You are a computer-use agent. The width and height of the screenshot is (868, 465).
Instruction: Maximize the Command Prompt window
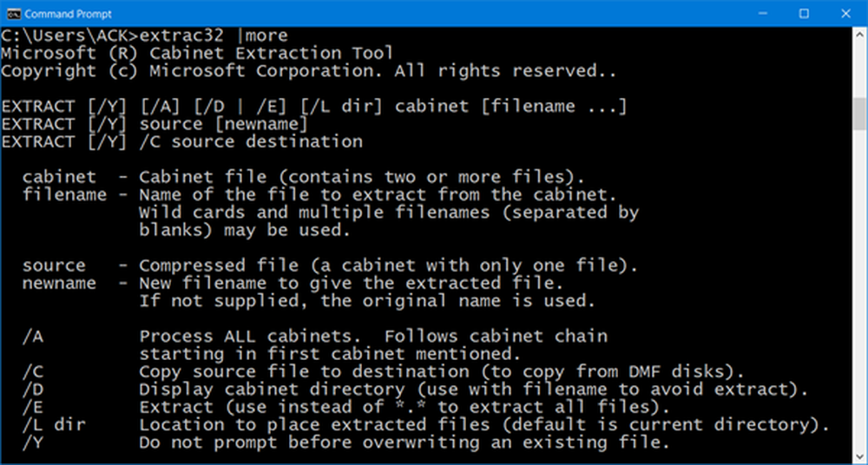[x=804, y=14]
